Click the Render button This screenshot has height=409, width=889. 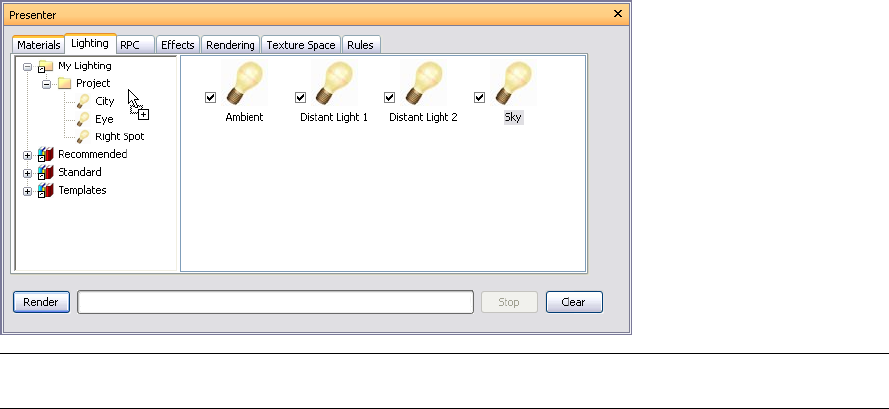pyautogui.click(x=41, y=302)
